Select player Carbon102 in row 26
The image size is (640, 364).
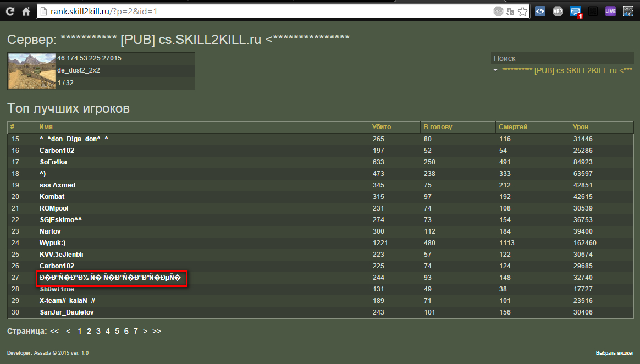57,266
